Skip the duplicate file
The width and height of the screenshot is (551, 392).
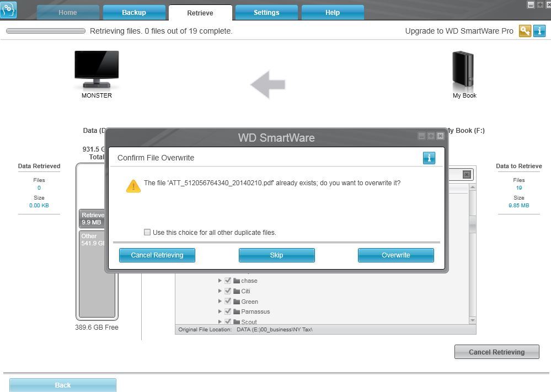click(276, 255)
